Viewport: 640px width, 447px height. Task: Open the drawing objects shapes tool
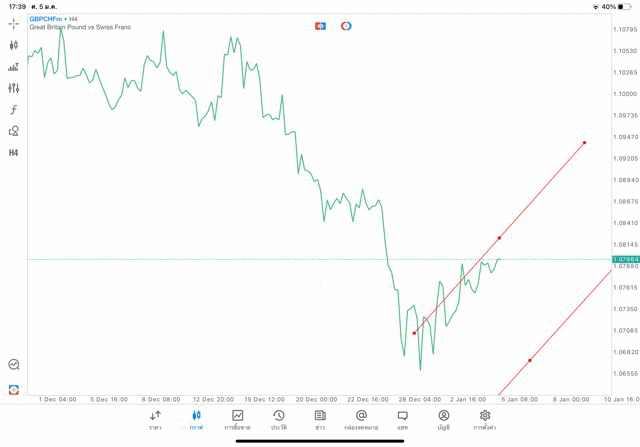click(14, 131)
